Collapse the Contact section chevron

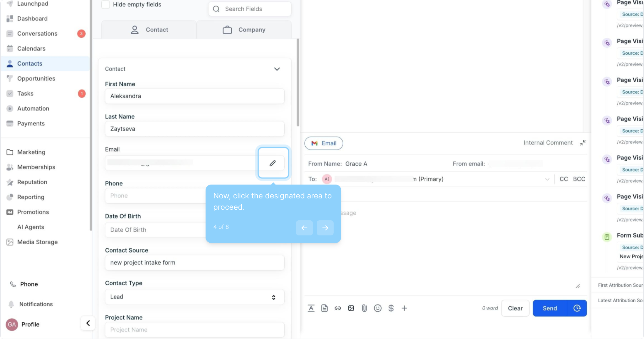click(x=277, y=69)
